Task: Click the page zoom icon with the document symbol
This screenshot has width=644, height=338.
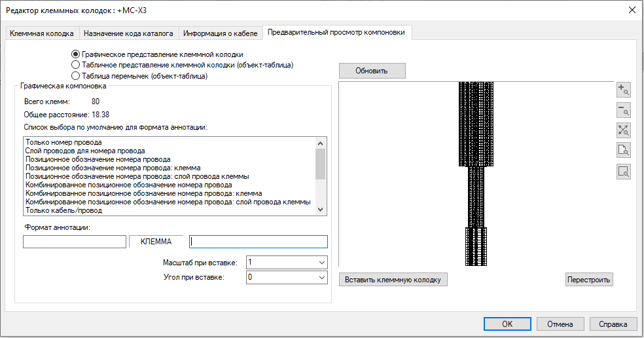Action: click(x=624, y=151)
